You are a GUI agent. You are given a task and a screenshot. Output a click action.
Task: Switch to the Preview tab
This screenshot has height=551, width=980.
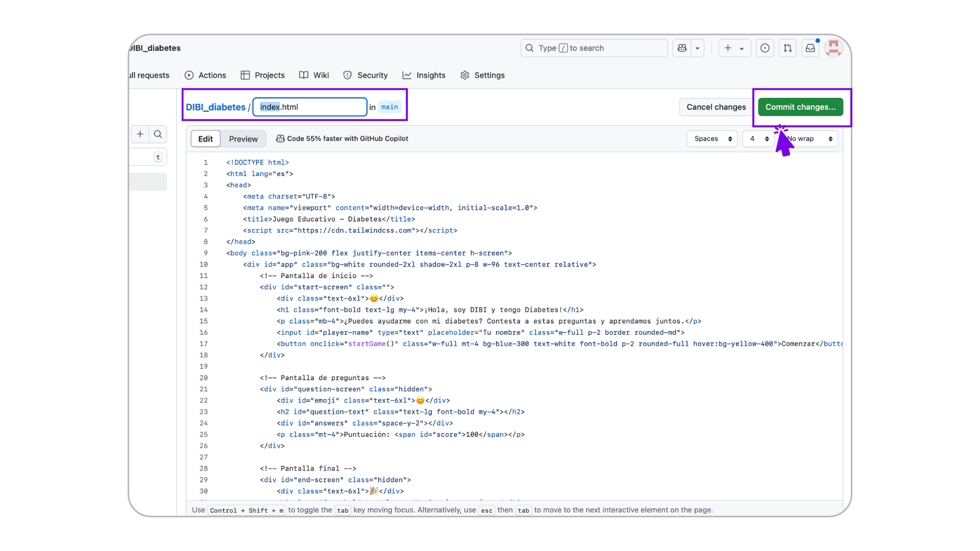coord(243,139)
